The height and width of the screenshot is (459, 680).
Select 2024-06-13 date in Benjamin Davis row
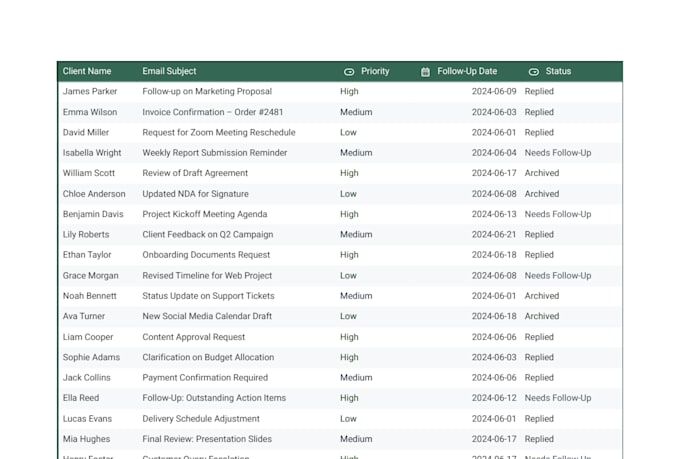[494, 214]
